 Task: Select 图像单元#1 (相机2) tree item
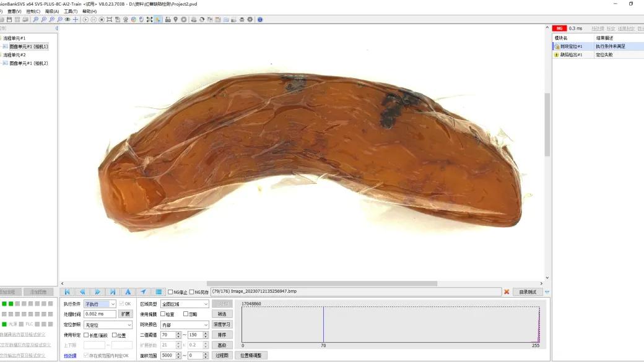point(28,63)
